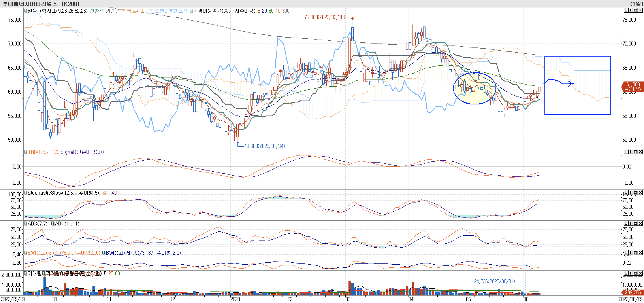Screen dimensions: 644x303
Task: Click the L icon in TRIX panel
Action: [x=626, y=152]
